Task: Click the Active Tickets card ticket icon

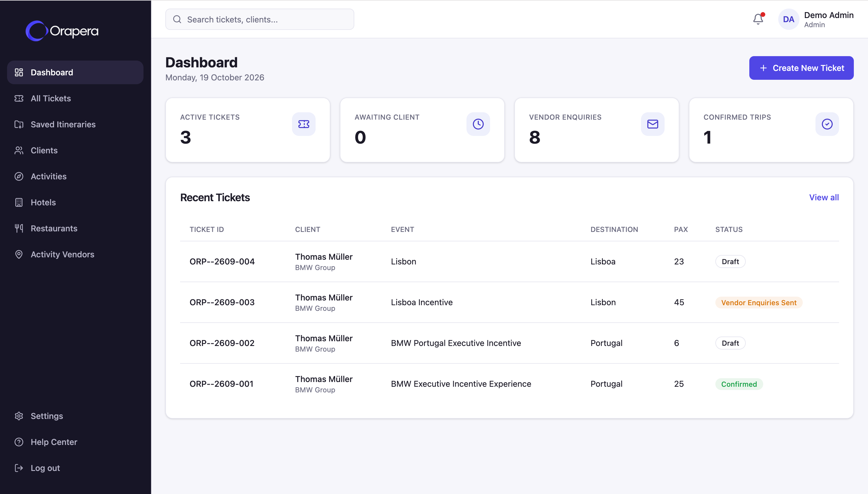Action: (304, 124)
